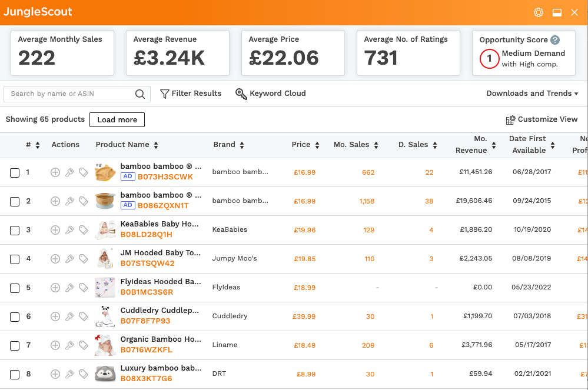The width and height of the screenshot is (588, 390).
Task: Click tag icon for DRT row
Action: coord(83,374)
